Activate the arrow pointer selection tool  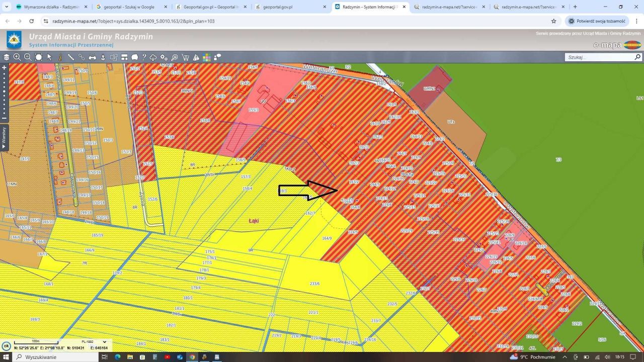(49, 57)
